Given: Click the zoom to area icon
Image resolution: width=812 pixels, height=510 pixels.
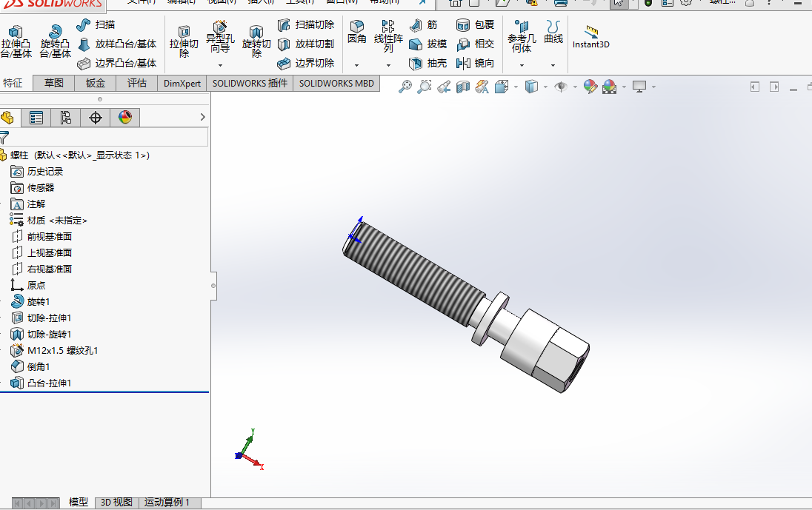Looking at the screenshot, I should pos(424,87).
